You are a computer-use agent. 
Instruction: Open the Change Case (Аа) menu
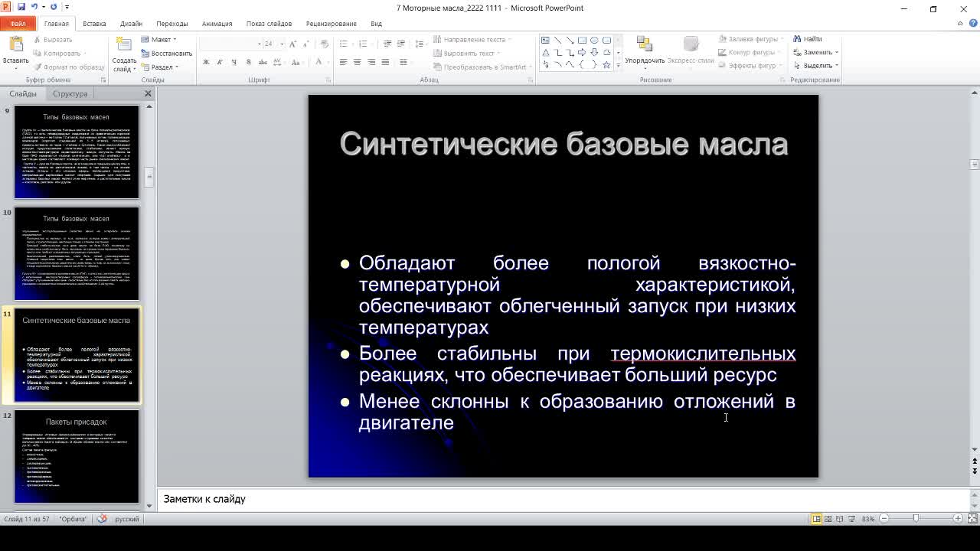pos(299,62)
